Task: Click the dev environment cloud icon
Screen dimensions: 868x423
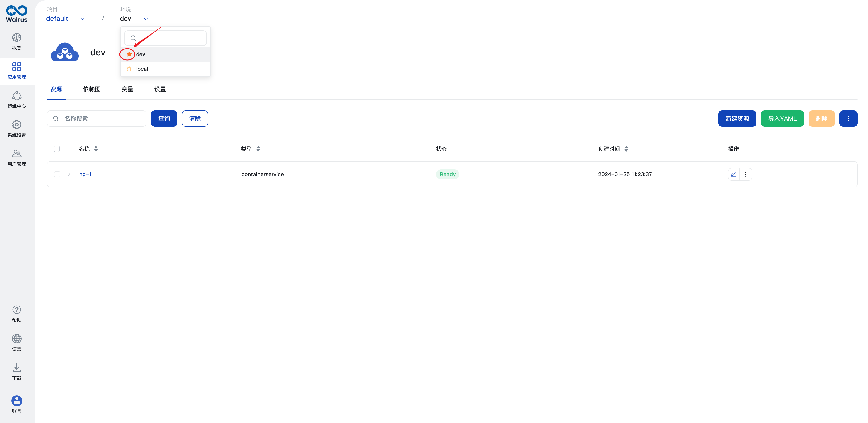Action: coord(65,52)
